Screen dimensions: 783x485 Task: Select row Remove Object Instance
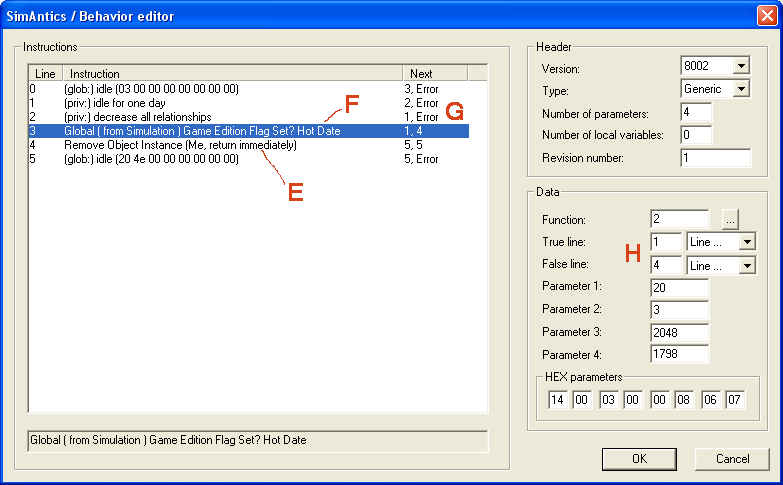(249, 145)
